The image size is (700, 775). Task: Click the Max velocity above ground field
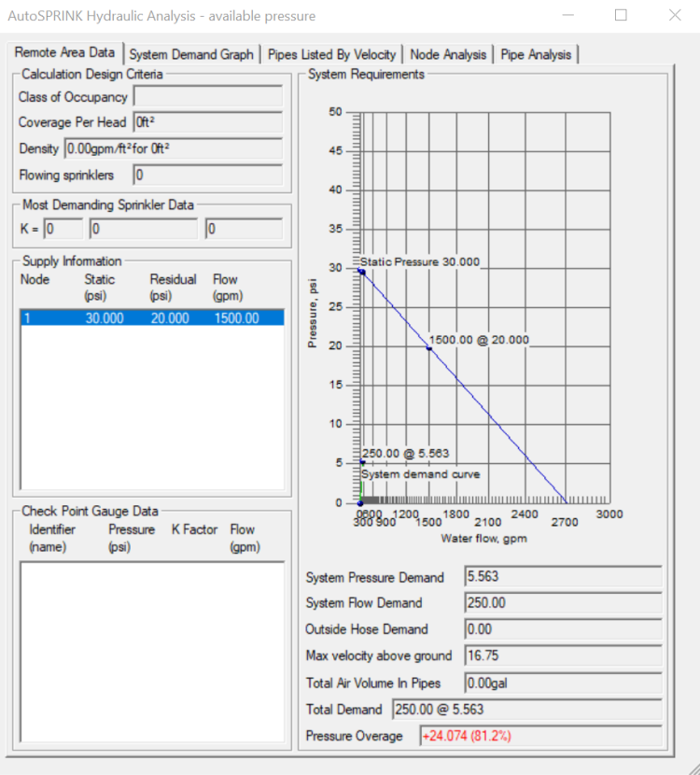point(563,655)
